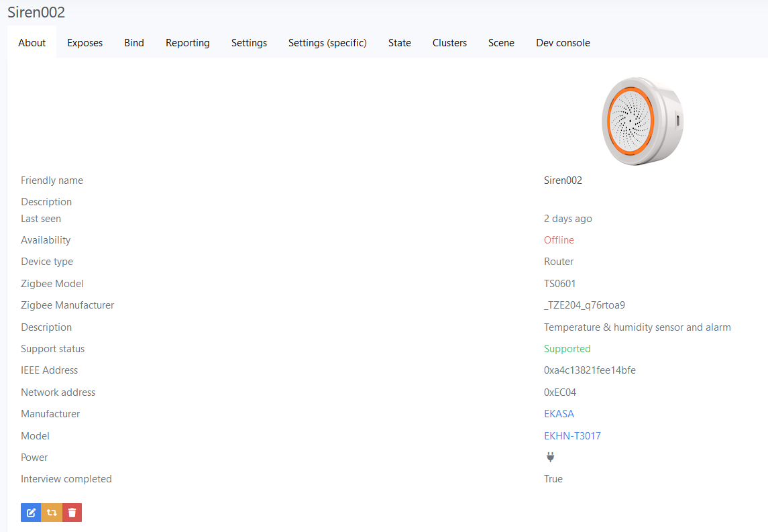Open the Dev console tab

pos(563,42)
